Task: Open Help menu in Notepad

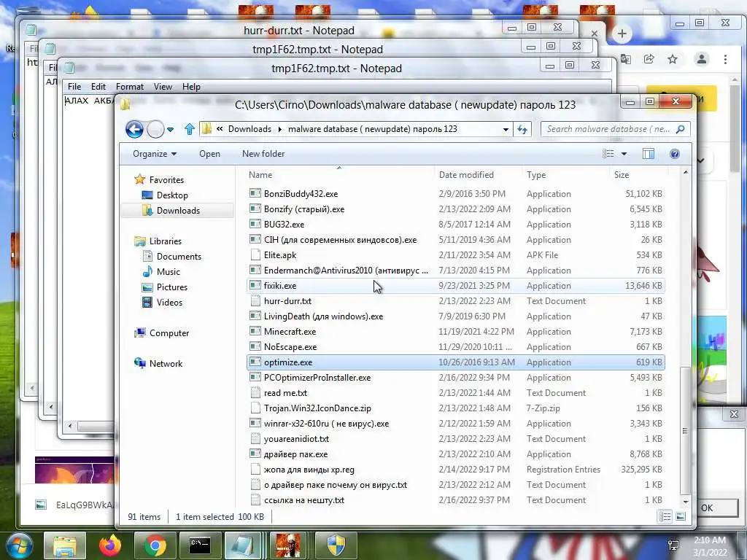Action: pos(191,87)
